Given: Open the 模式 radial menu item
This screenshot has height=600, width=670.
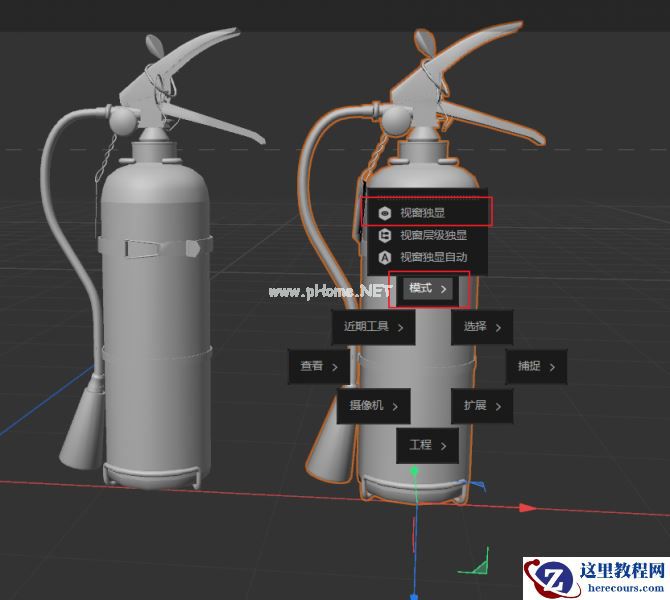Looking at the screenshot, I should click(x=428, y=288).
